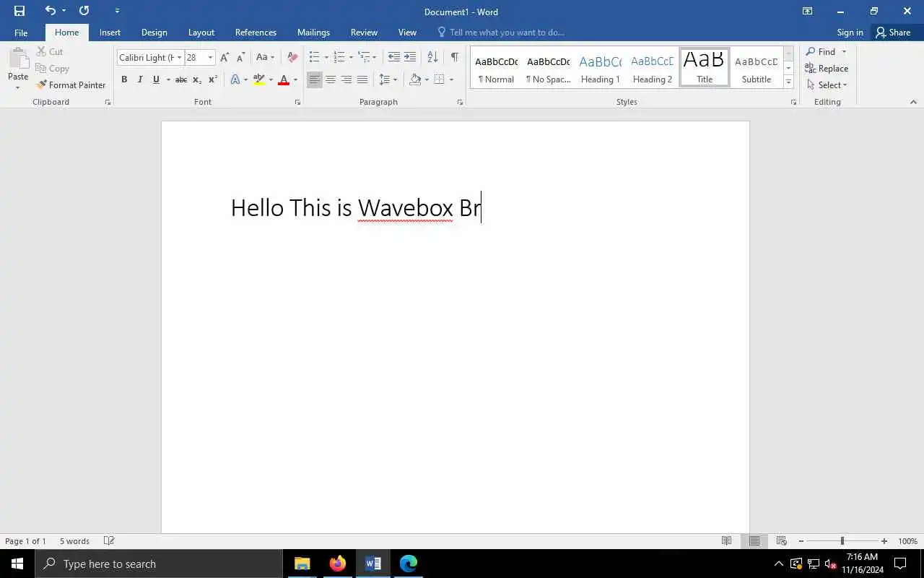Collapse the ribbon with the chevron
The height and width of the screenshot is (578, 924).
(x=913, y=102)
